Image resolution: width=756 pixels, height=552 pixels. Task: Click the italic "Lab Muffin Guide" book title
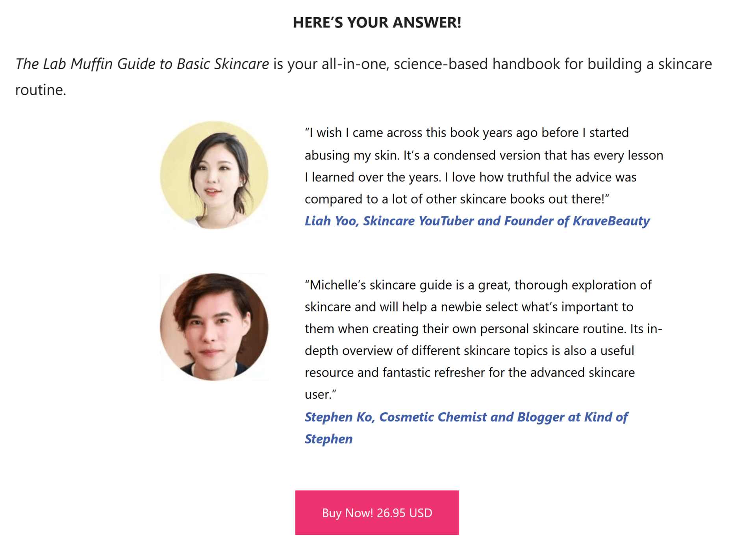point(98,64)
